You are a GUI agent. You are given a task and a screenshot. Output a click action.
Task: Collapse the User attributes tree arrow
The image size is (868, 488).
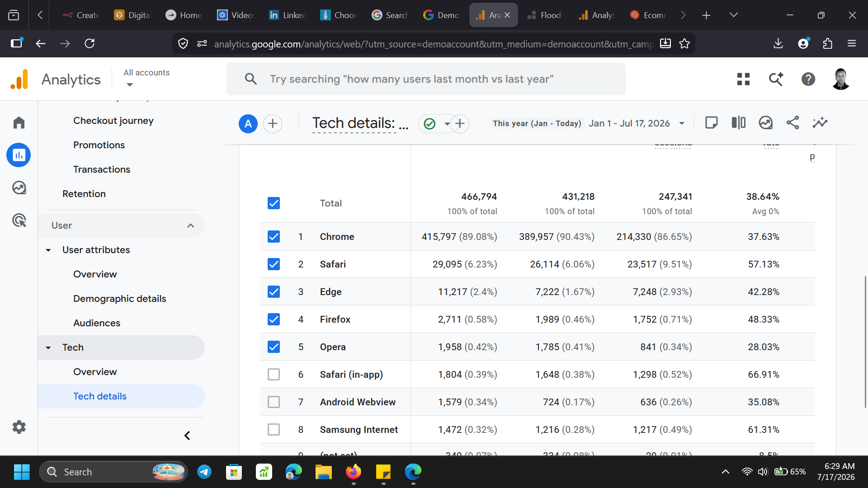point(48,250)
